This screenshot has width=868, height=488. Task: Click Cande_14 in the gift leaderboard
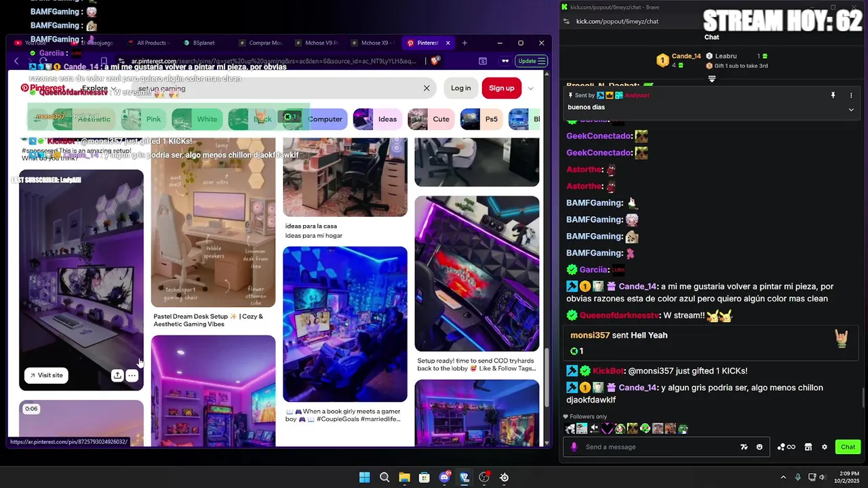pyautogui.click(x=679, y=60)
